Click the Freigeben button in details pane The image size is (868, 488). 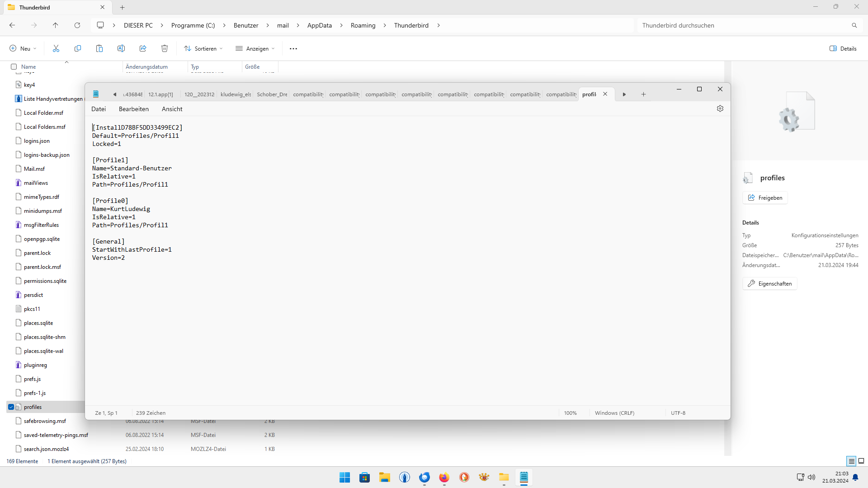(765, 197)
